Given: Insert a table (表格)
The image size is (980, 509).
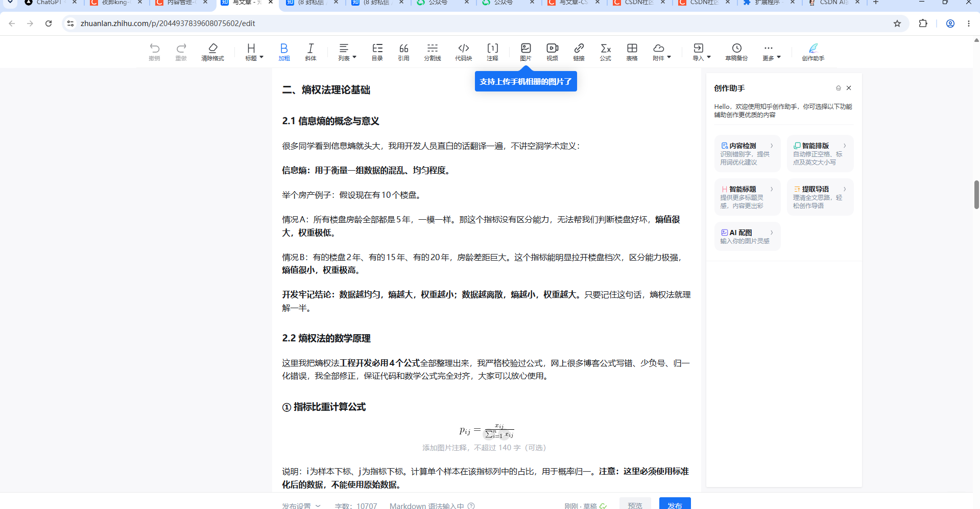Looking at the screenshot, I should point(632,52).
